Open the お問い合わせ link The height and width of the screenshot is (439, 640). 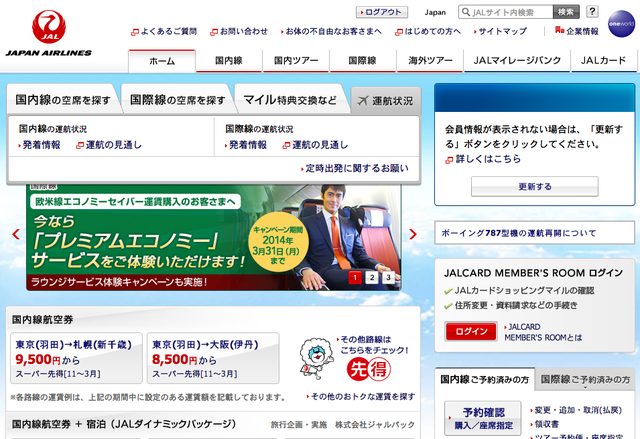pos(239,31)
